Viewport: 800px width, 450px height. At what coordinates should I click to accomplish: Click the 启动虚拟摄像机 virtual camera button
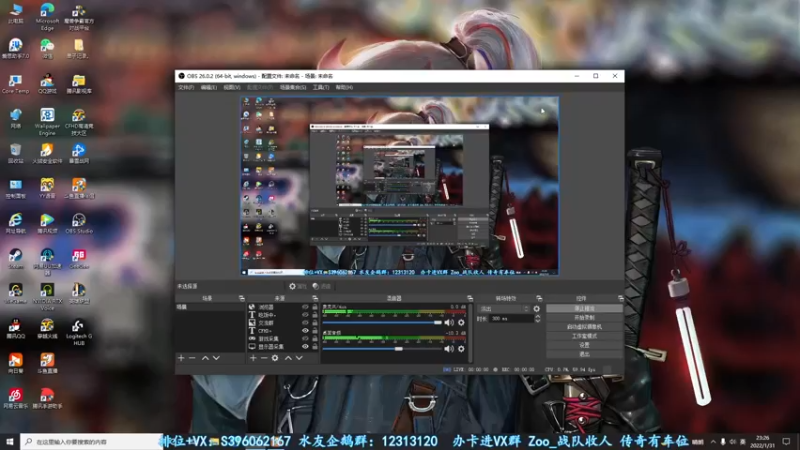tap(584, 327)
